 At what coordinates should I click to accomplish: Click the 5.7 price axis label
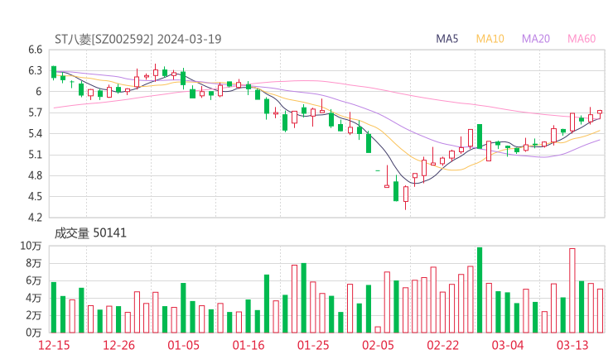click(35, 113)
